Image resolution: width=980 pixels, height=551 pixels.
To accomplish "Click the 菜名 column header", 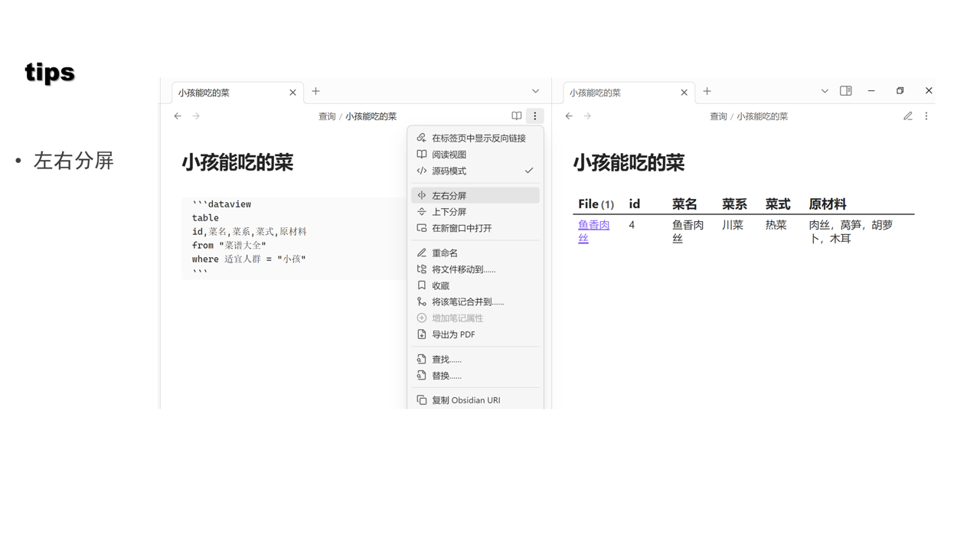I will (684, 204).
